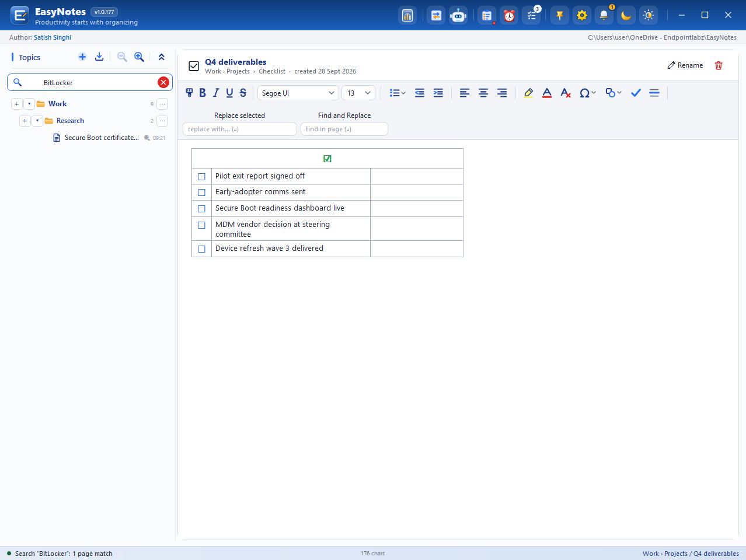Toggle italic formatting
This screenshot has height=560, width=746.
click(216, 93)
